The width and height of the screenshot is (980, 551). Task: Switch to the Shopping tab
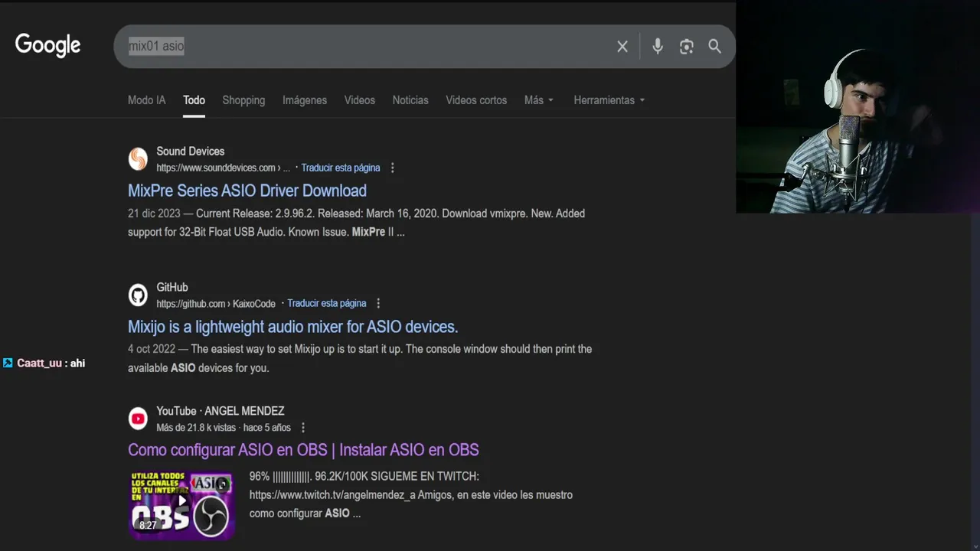(243, 100)
